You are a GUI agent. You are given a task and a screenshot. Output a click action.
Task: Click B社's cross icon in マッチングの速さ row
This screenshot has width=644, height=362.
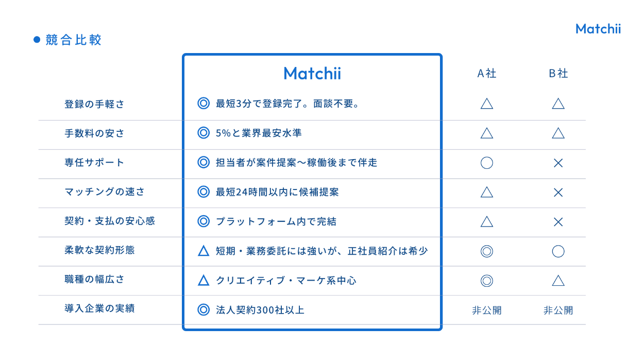tap(558, 192)
